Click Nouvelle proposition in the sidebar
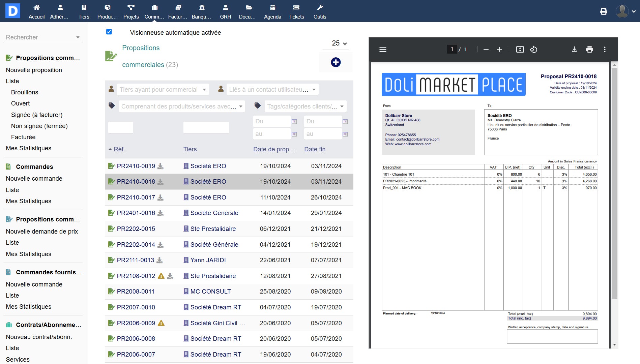The height and width of the screenshot is (364, 640). tap(34, 70)
